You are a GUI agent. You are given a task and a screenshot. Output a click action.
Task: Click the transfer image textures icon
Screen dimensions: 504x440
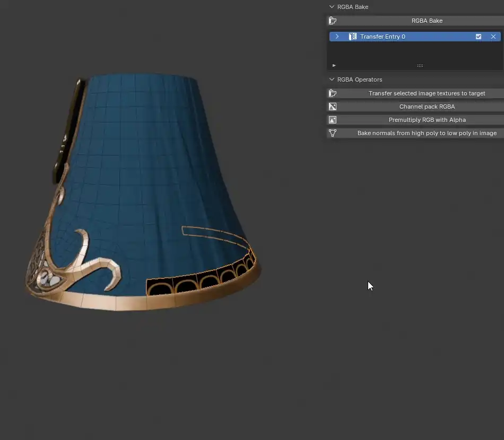click(333, 93)
